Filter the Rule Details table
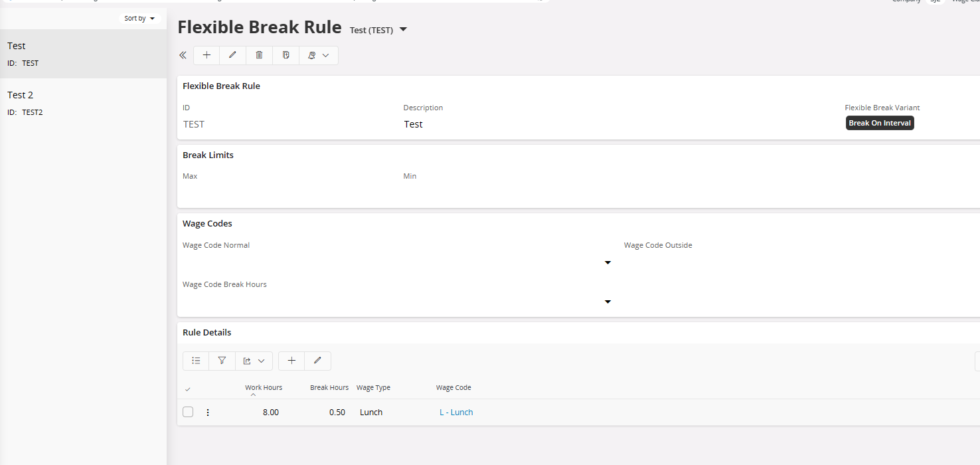The width and height of the screenshot is (980, 465). pos(222,361)
